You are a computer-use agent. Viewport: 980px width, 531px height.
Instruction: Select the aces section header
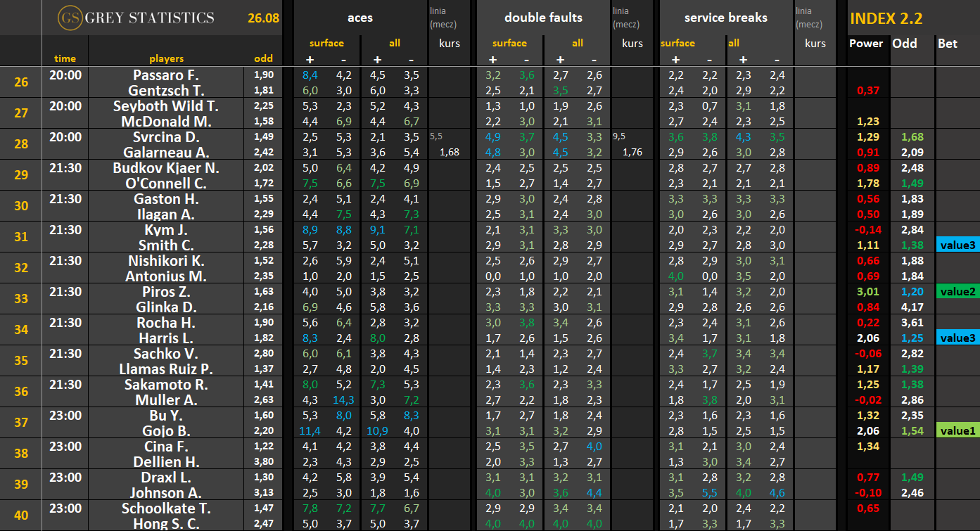pos(360,18)
